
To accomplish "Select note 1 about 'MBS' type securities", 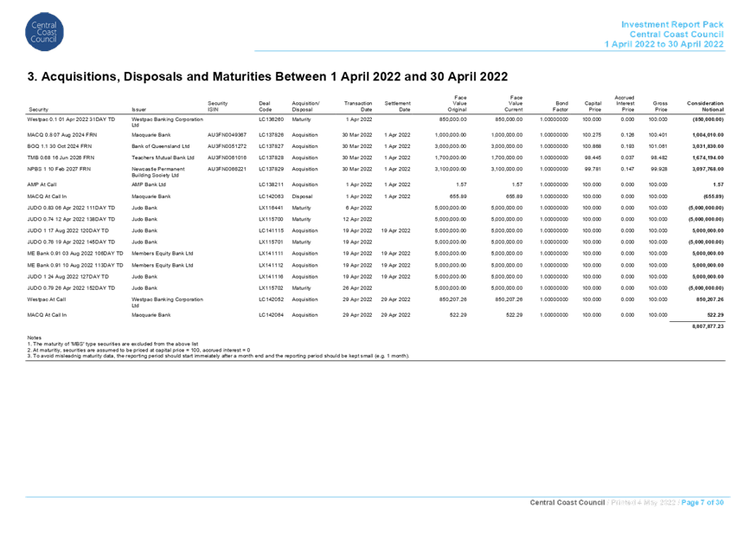I will point(112,344).
